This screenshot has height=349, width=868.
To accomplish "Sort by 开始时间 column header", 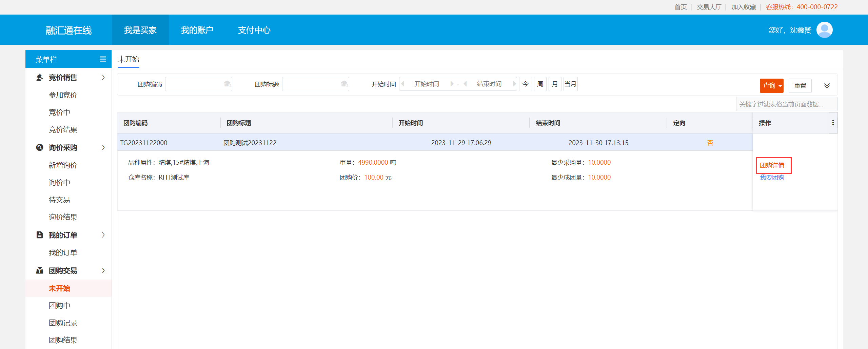I will pos(411,123).
